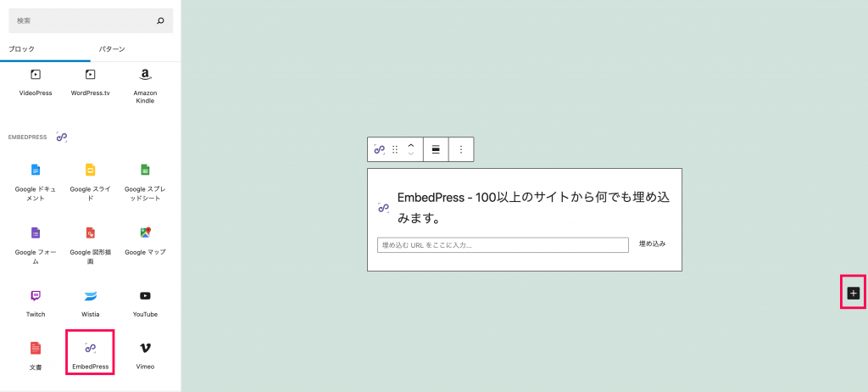The height and width of the screenshot is (392, 868).
Task: Insert Google 図形描画 block
Action: [90, 245]
